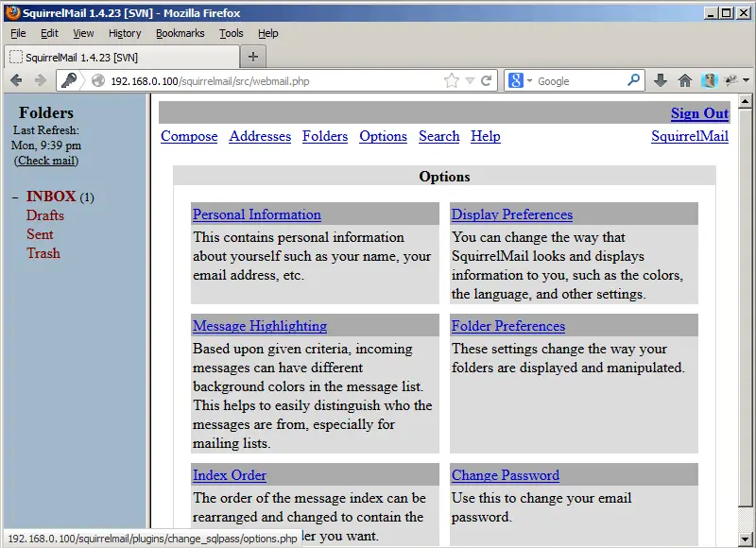The image size is (756, 548).
Task: Click the key icon in the address bar
Action: pyautogui.click(x=69, y=80)
